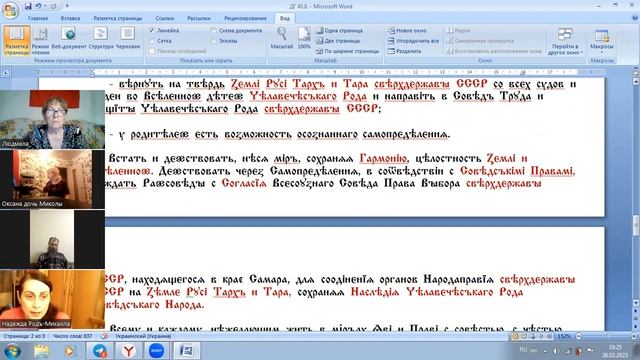Image resolution: width=640 pixels, height=360 pixels.
Task: Open the Office Button menu
Action: coord(10,10)
